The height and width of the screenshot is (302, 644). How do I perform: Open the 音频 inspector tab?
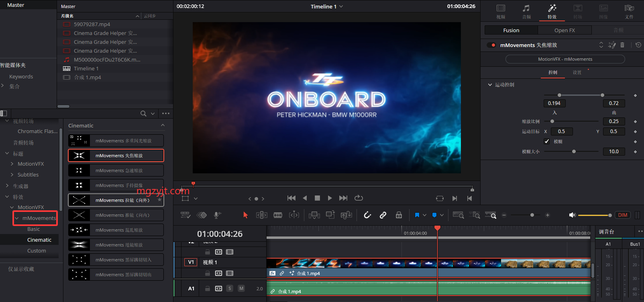pos(526,12)
